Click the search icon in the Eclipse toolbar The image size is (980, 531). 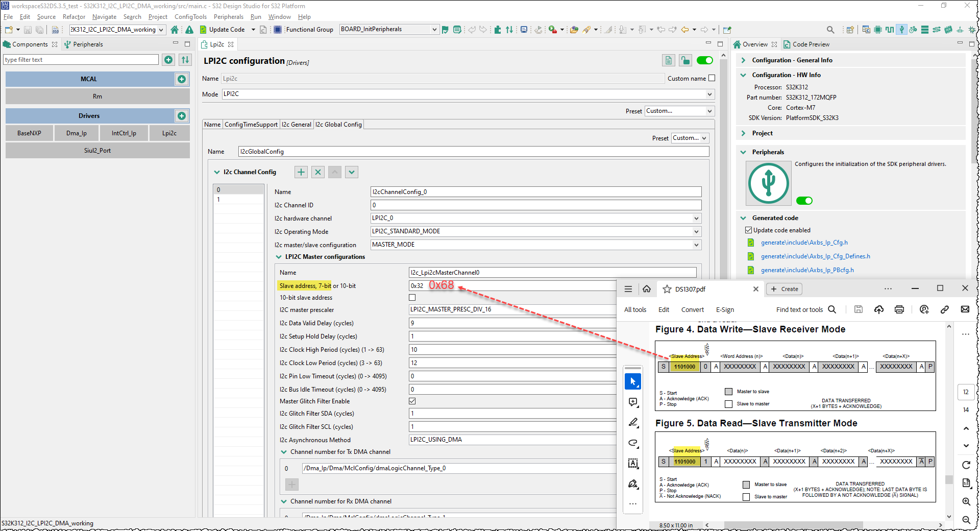[830, 30]
